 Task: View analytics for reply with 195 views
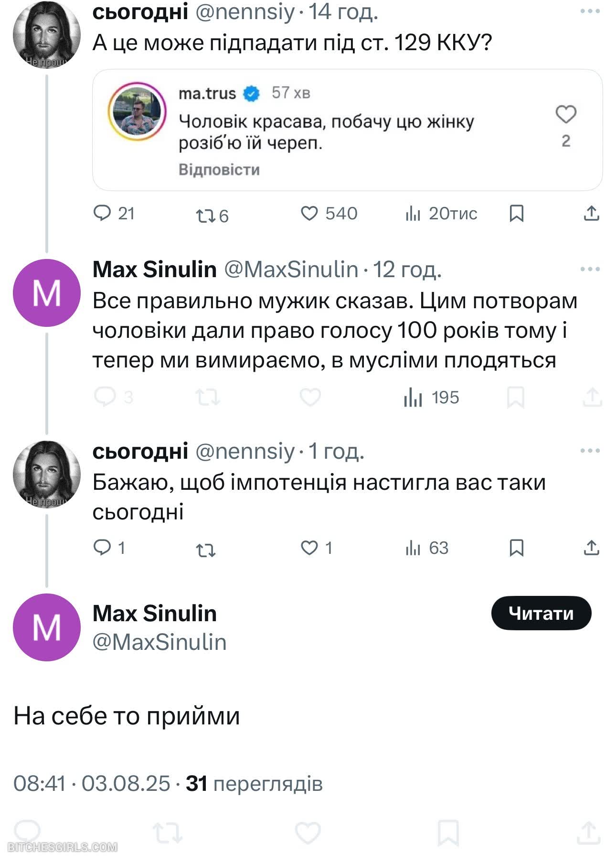pos(413,398)
